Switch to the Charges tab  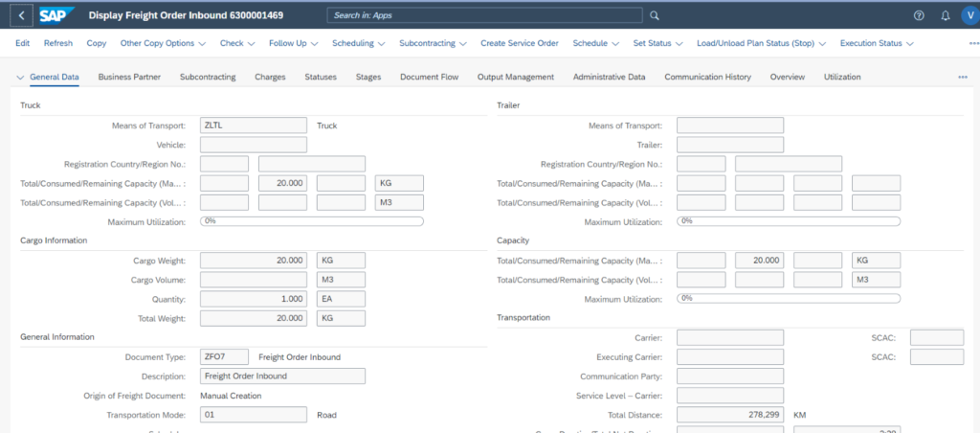[x=270, y=77]
